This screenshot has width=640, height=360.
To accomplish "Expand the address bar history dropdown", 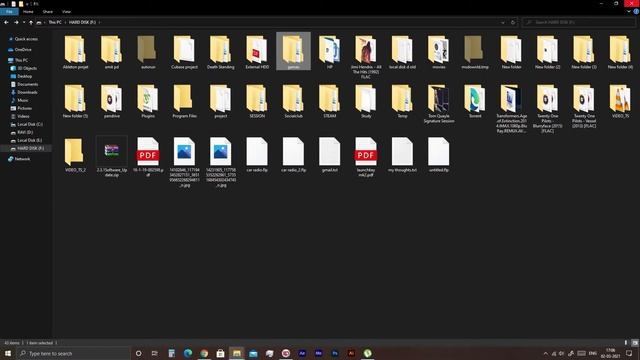I will pos(503,22).
